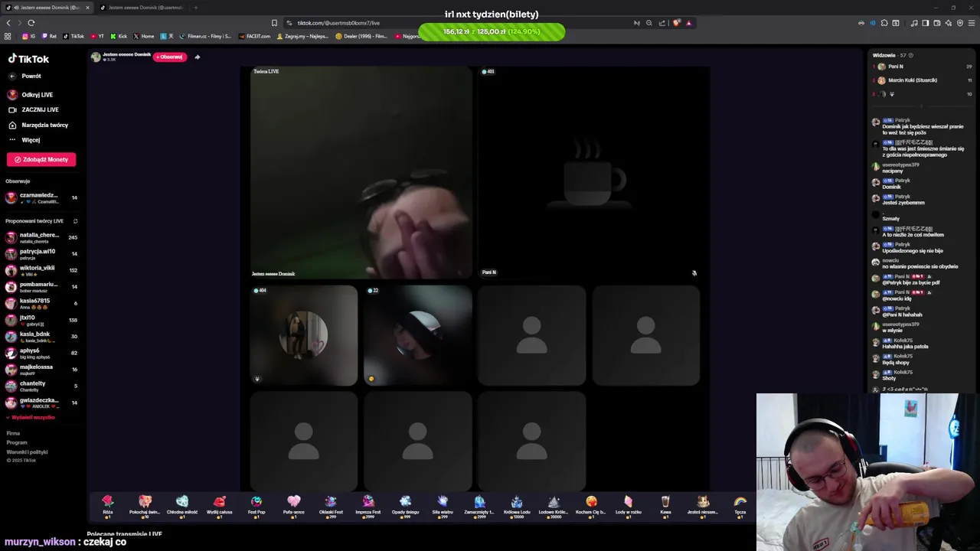980x551 pixels.
Task: Open guest thumbnail with 404 viewers
Action: [303, 335]
